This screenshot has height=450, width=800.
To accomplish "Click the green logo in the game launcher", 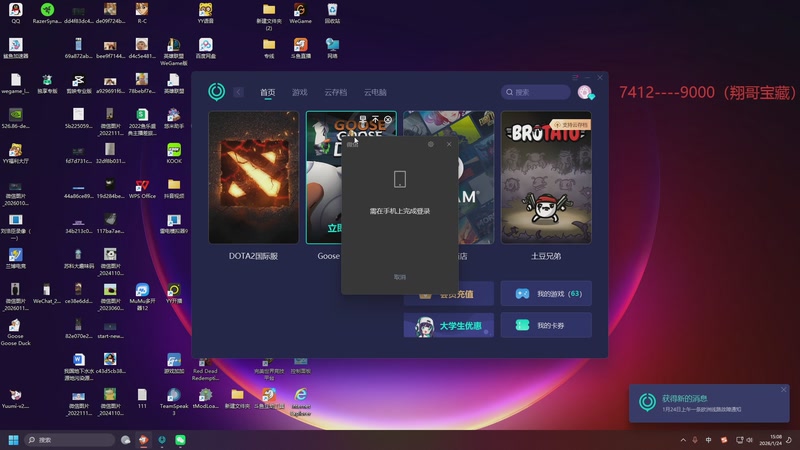I will click(216, 92).
